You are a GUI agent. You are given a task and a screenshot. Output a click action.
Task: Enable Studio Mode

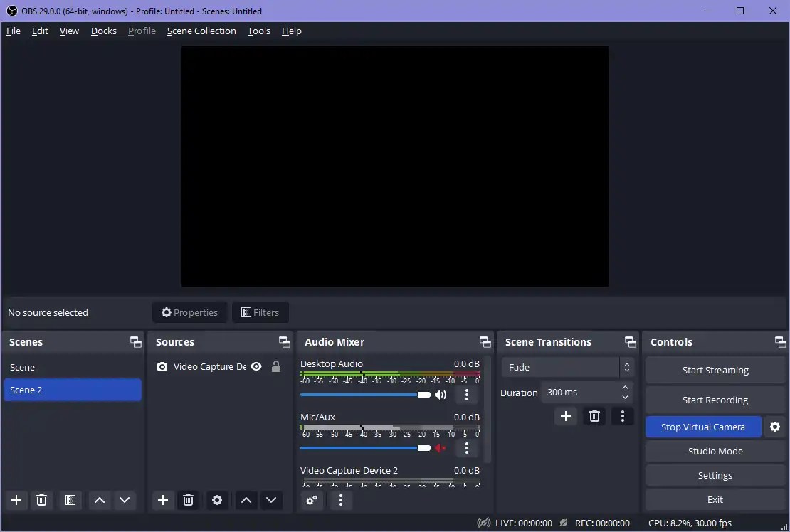point(715,451)
